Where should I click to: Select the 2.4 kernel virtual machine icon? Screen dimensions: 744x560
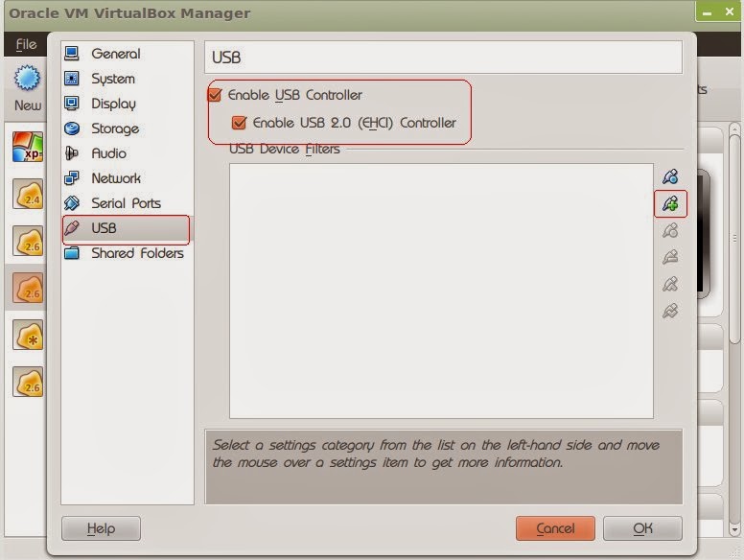[x=28, y=194]
